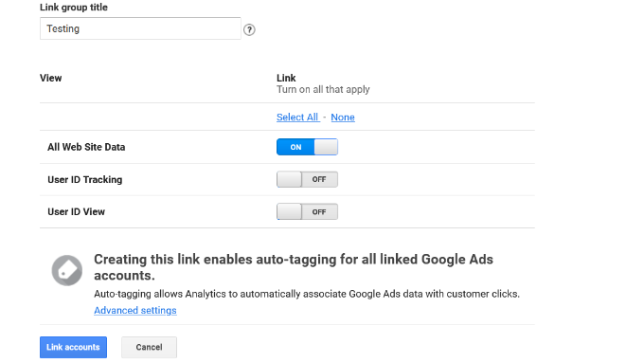This screenshot has width=644, height=362.
Task: Select the User ID Tracking label
Action: [85, 179]
